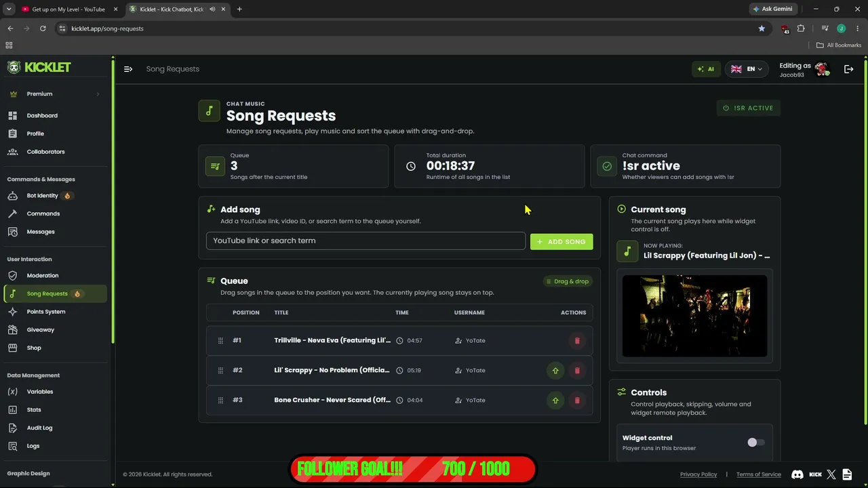868x488 pixels.
Task: Delete the Bone Crusher - Never Scared entry
Action: (577, 400)
